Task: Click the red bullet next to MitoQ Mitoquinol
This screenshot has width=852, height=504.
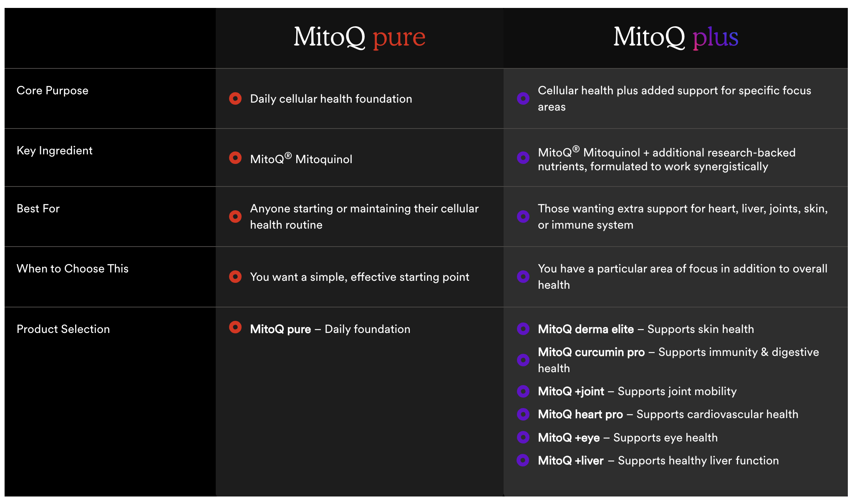Action: click(x=235, y=158)
